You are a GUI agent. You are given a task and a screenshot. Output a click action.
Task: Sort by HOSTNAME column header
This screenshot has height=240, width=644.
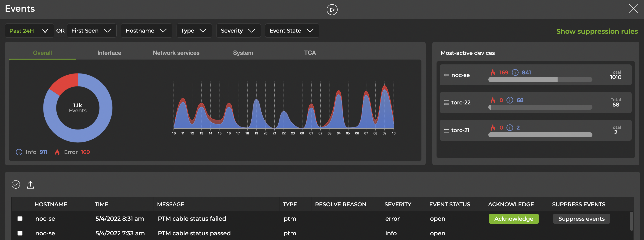point(51,204)
